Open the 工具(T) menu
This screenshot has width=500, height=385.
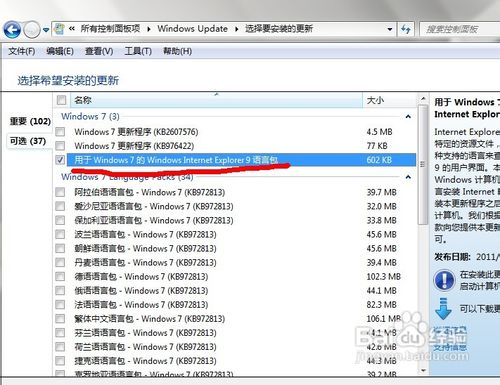[138, 51]
